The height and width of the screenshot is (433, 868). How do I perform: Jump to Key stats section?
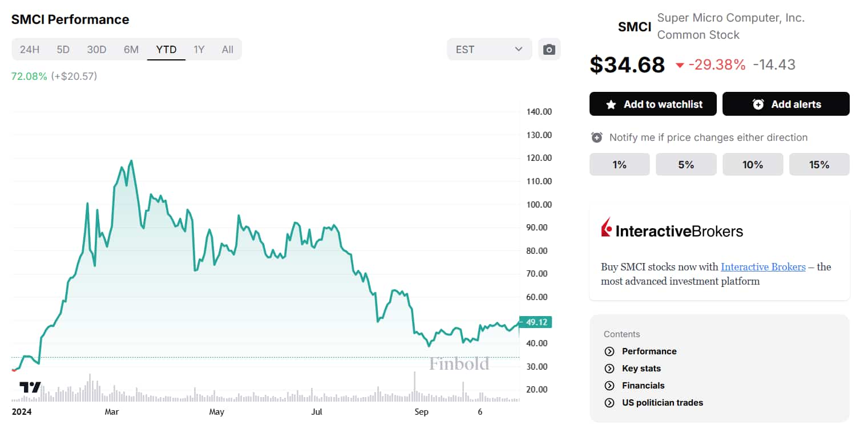(641, 369)
